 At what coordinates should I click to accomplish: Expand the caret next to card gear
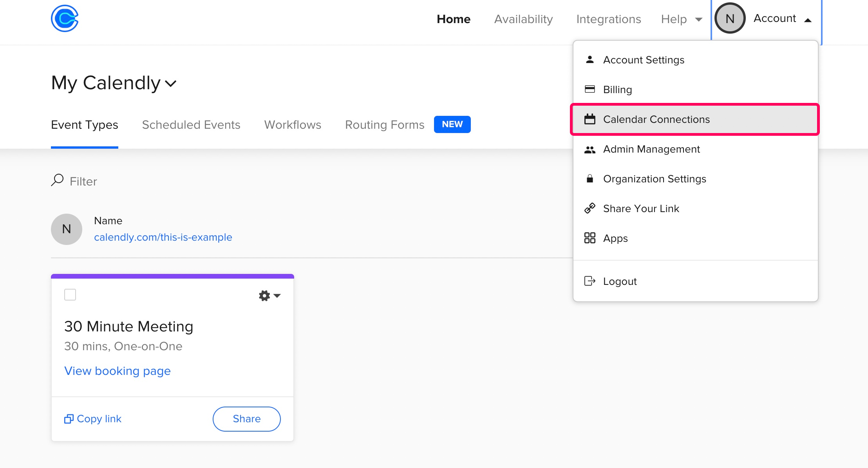point(277,295)
